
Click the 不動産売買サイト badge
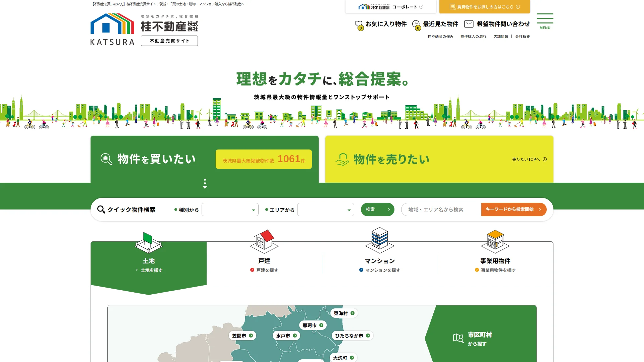(169, 41)
